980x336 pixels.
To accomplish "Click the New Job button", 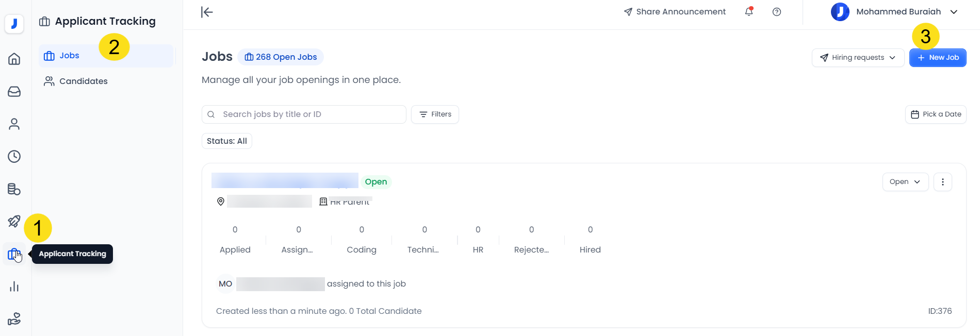I will 938,58.
